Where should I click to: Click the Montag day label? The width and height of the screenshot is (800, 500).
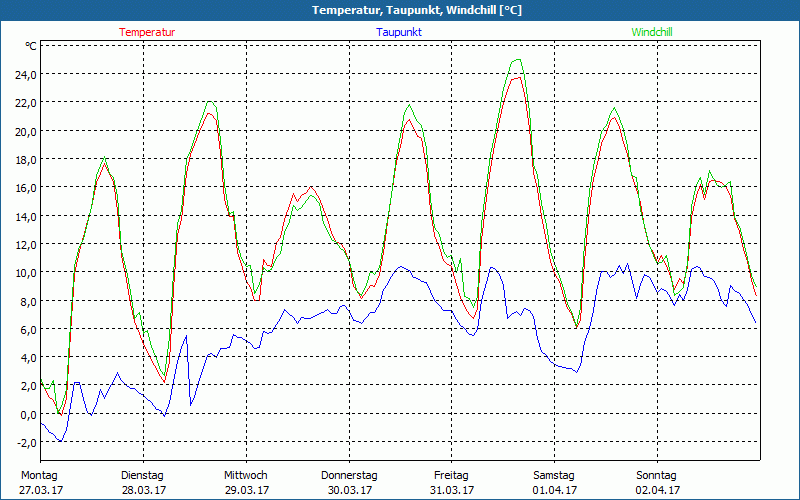pyautogui.click(x=39, y=476)
